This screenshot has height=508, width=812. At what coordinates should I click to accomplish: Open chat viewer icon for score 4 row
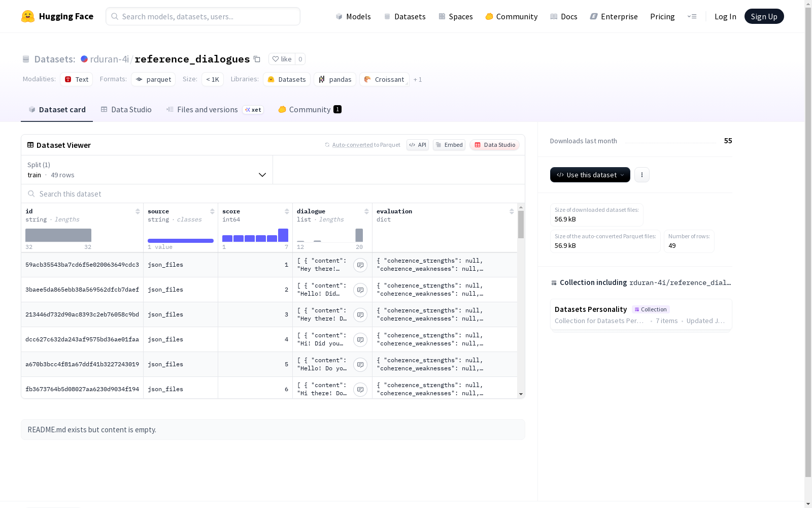point(360,340)
